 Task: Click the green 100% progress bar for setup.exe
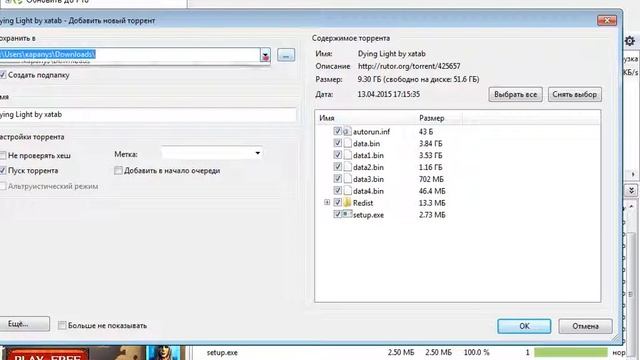pos(571,352)
